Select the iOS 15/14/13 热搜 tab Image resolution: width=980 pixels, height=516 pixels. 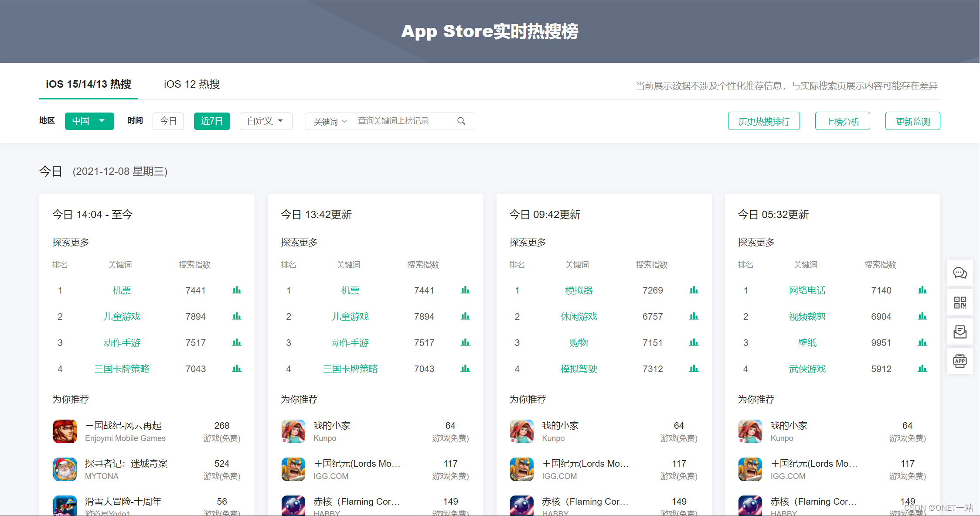click(88, 84)
